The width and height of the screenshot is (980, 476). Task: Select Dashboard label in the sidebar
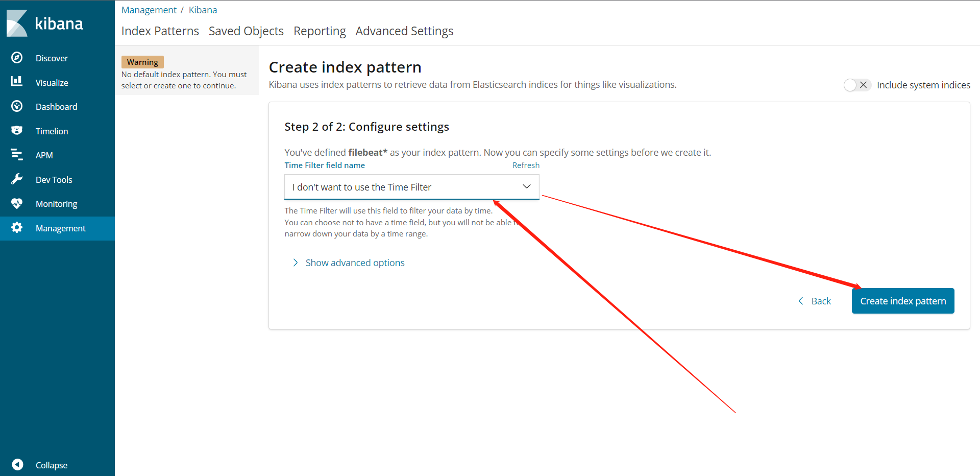56,107
